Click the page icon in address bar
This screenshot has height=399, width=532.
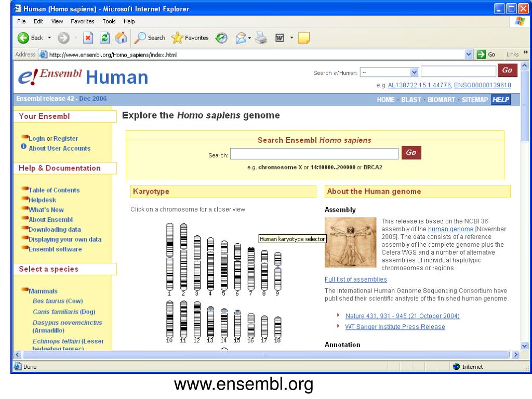coord(43,54)
